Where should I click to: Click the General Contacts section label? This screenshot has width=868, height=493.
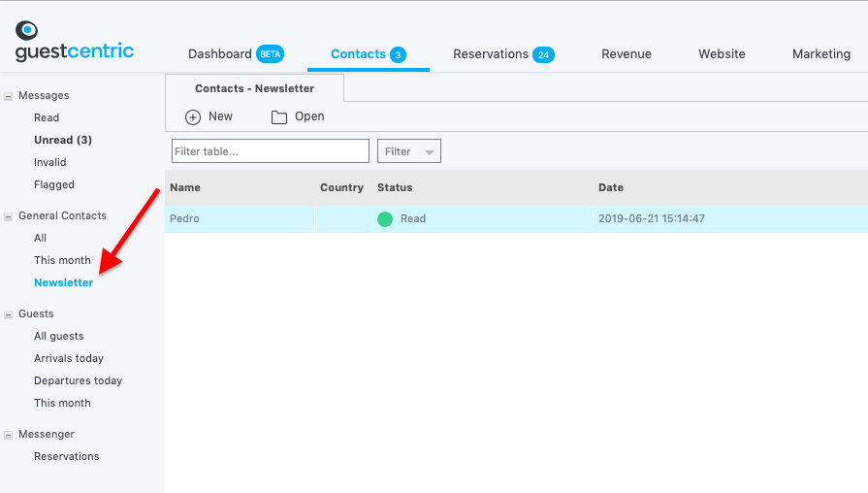62,215
